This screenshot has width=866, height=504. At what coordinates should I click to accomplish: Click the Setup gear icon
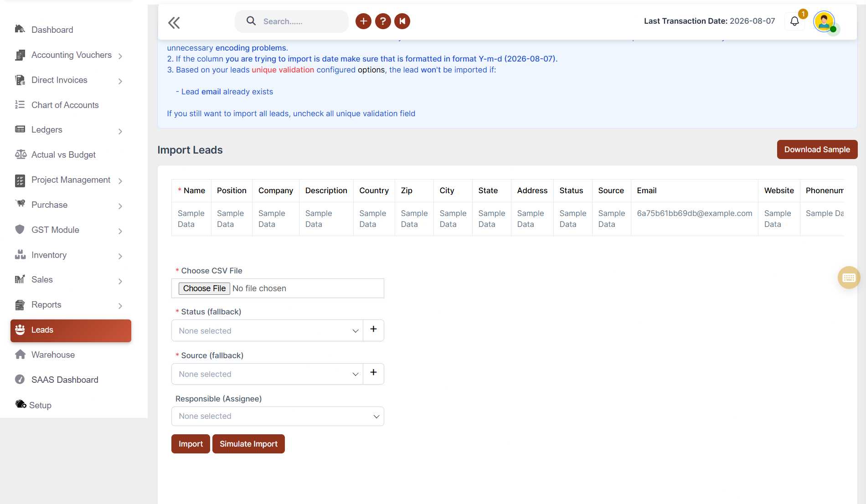coord(21,404)
